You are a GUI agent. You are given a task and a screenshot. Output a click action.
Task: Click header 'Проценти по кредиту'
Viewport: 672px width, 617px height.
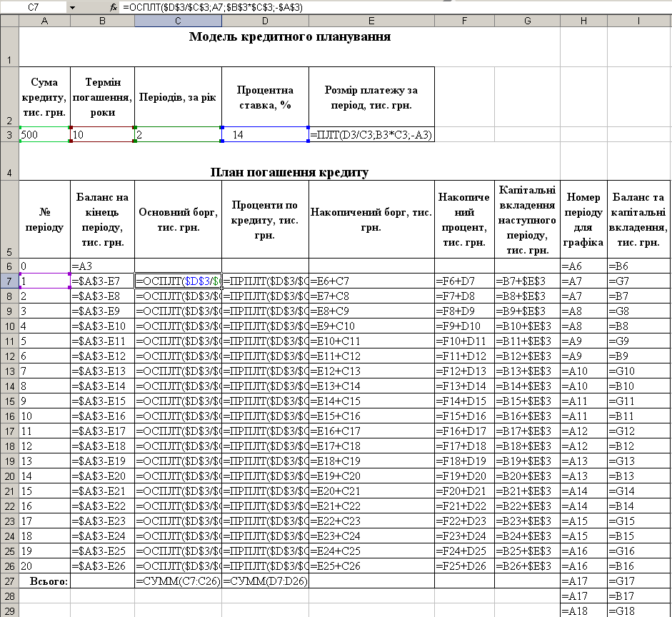[x=265, y=219]
